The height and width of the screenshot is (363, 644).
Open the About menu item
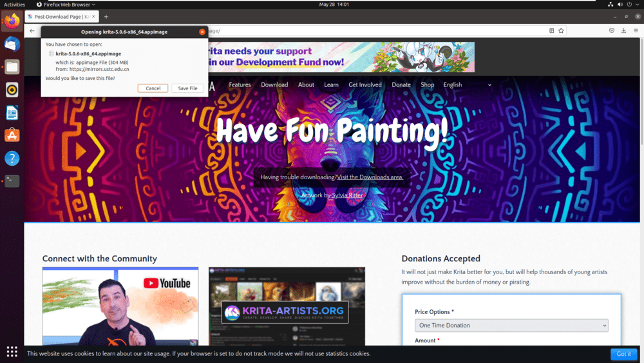(x=306, y=84)
